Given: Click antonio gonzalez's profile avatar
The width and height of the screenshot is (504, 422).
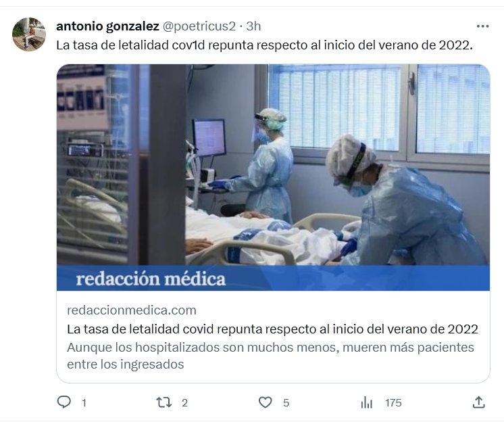Looking at the screenshot, I should click(29, 34).
